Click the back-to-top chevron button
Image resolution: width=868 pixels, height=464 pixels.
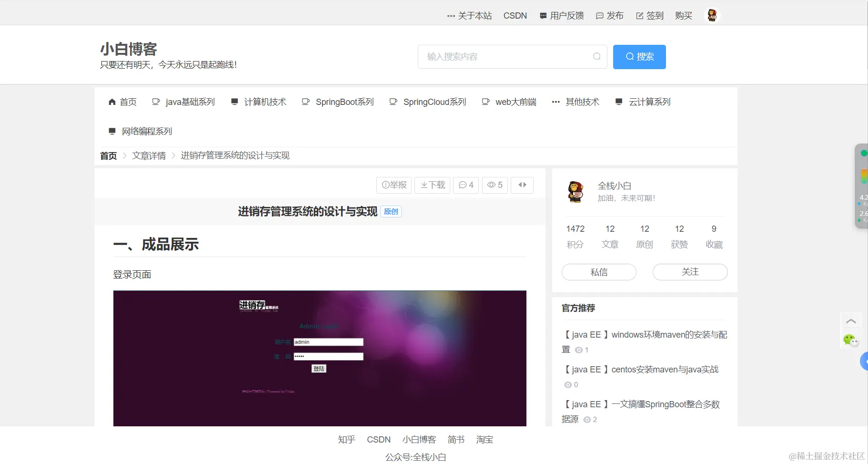[851, 321]
